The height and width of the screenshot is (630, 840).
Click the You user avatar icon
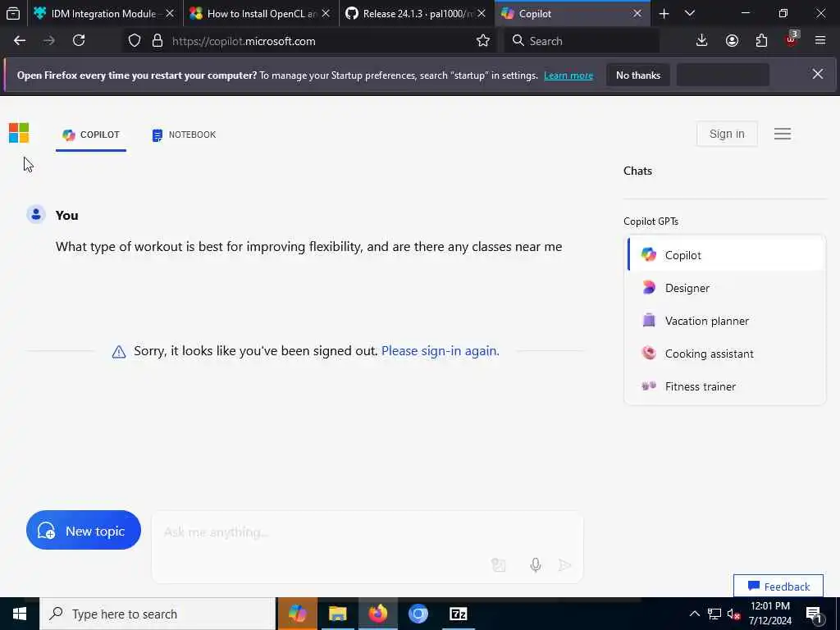click(x=36, y=214)
